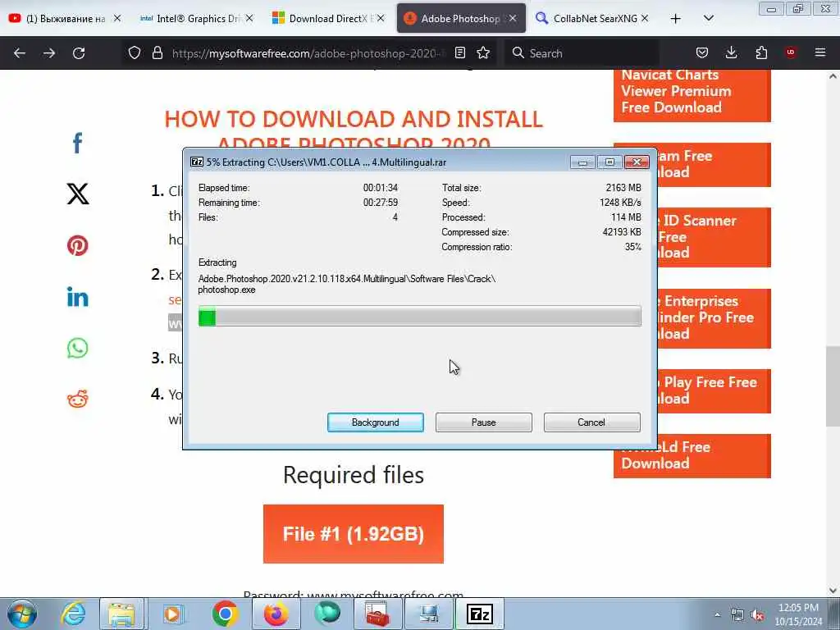
Task: Cancel the 7-Zip extraction
Action: click(592, 422)
